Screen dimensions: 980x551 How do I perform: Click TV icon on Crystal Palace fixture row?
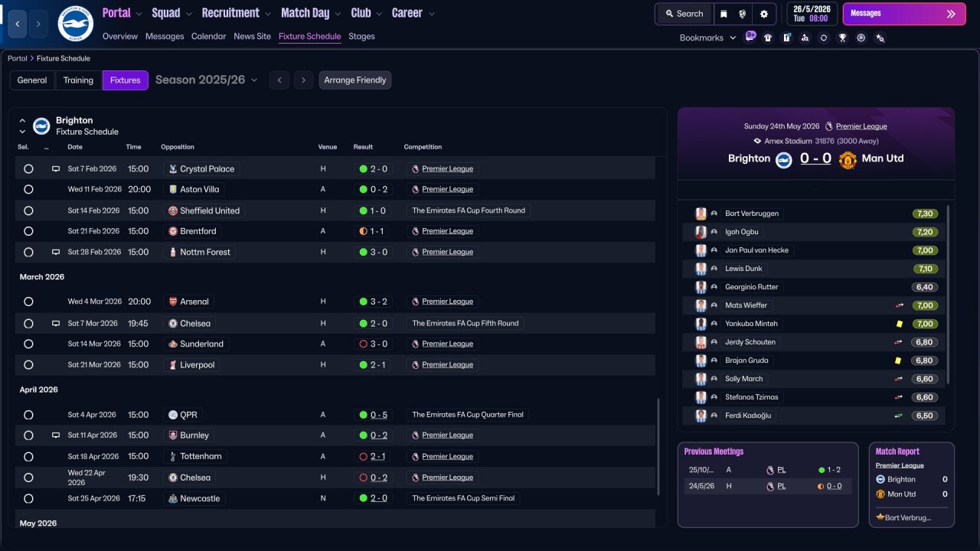pos(55,168)
